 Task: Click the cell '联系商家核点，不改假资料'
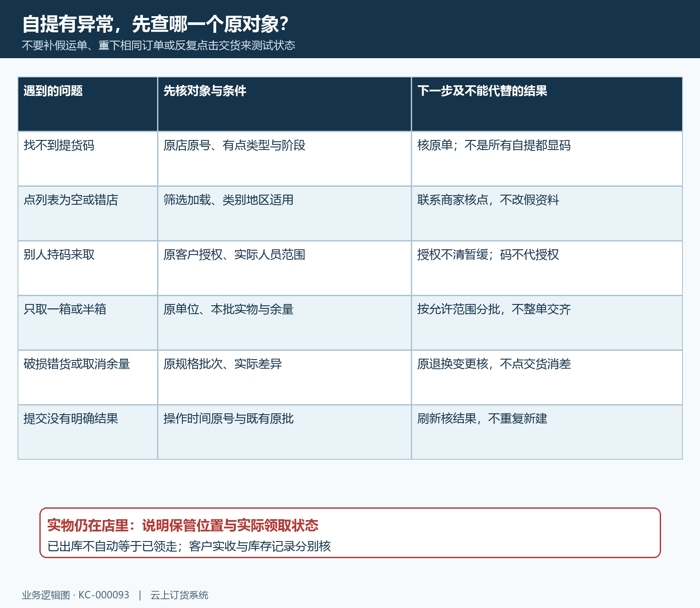[547, 213]
